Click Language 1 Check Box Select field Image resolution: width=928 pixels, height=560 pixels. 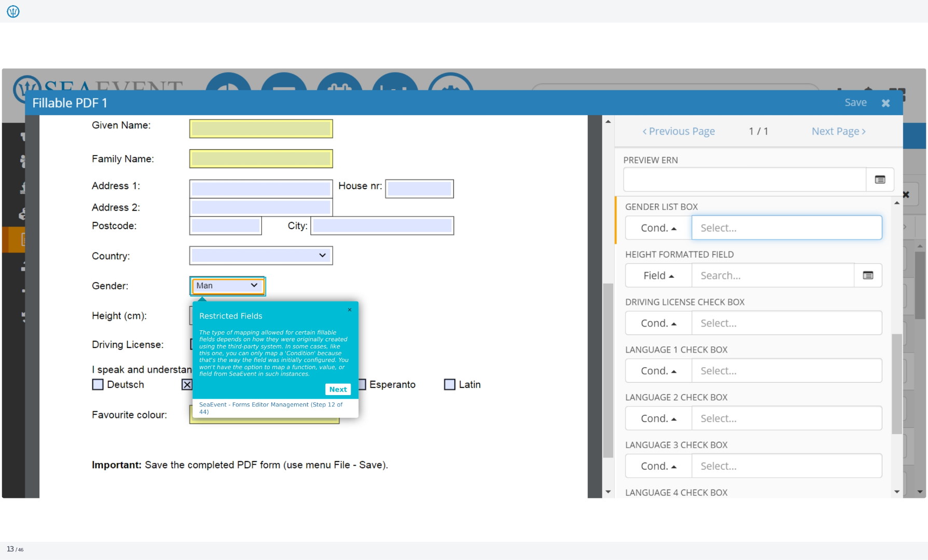click(x=786, y=371)
